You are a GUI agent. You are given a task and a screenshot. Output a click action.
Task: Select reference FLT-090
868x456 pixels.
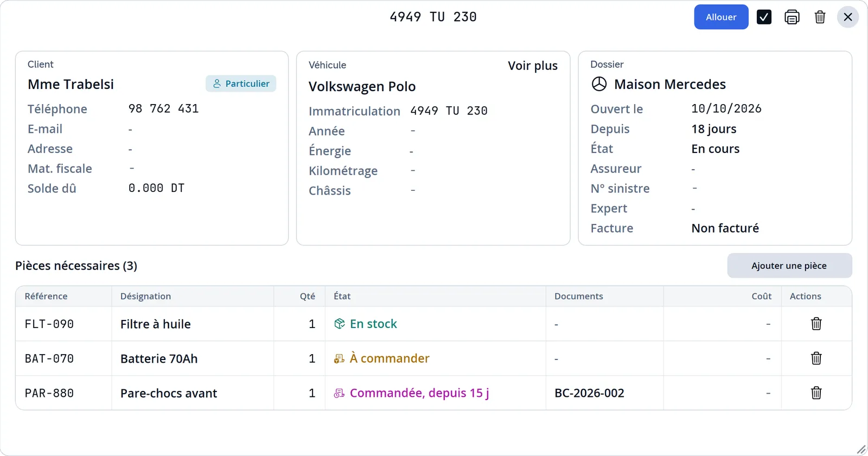[49, 324]
